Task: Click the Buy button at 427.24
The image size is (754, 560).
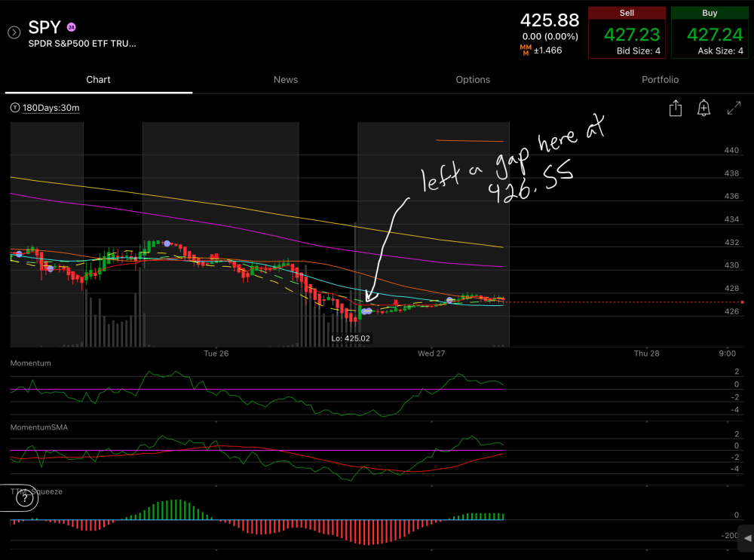Action: (x=710, y=32)
